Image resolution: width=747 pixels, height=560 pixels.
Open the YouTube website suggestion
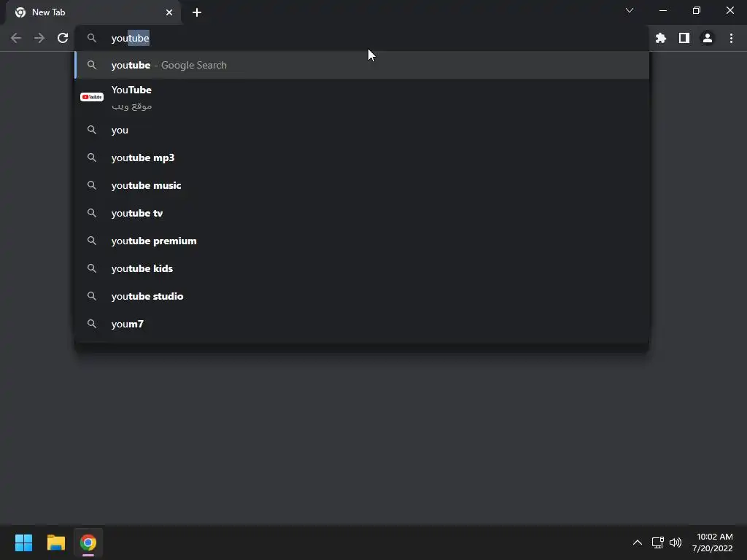pyautogui.click(x=362, y=97)
